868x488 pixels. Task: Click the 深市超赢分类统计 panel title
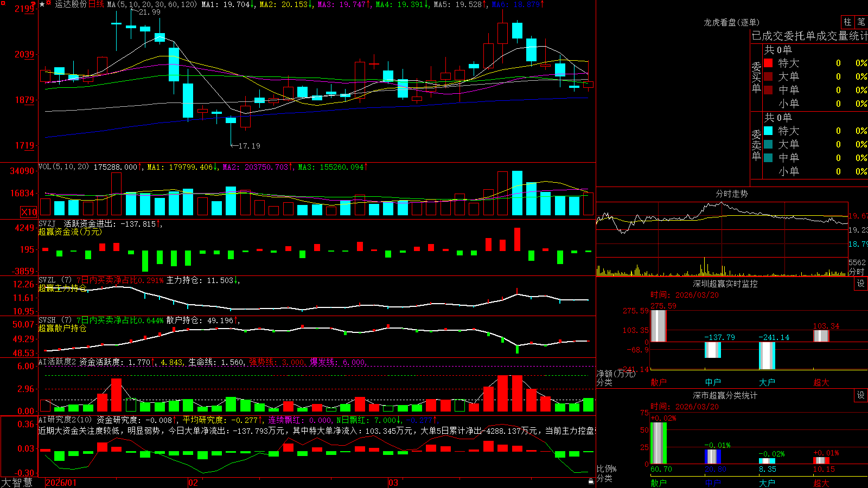pyautogui.click(x=725, y=395)
